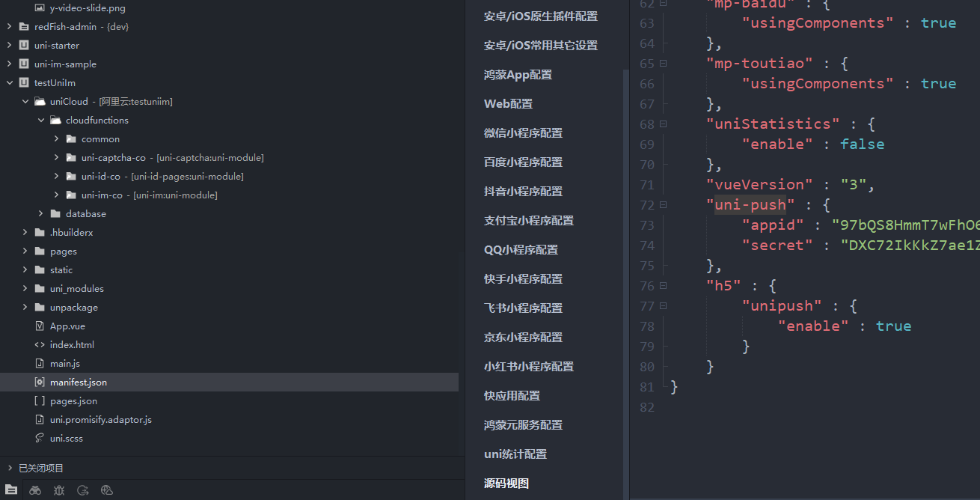Open the search binoculars panel icon

pos(35,490)
